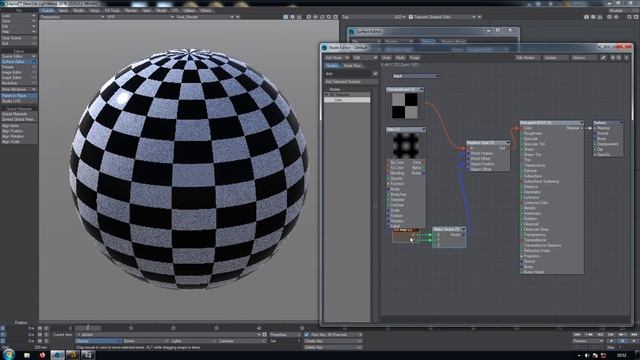This screenshot has height=360, width=640.
Task: Click the zoom icon in Node Editor toolbar
Action: (619, 58)
